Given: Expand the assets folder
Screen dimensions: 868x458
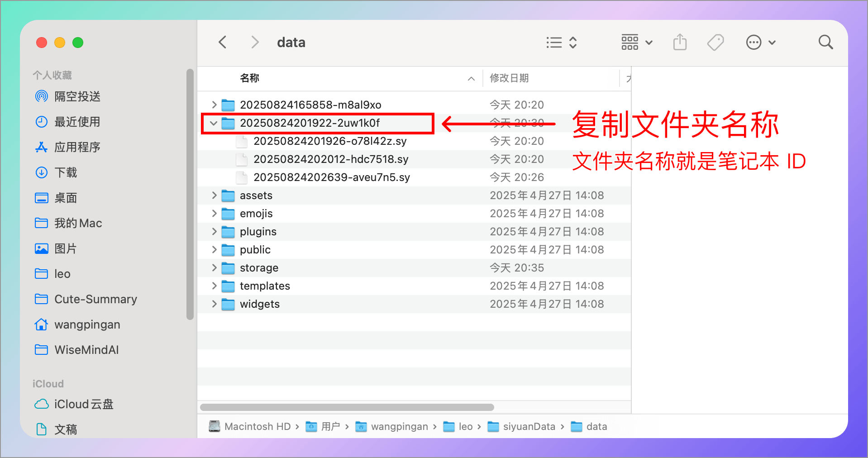Looking at the screenshot, I should 214,195.
